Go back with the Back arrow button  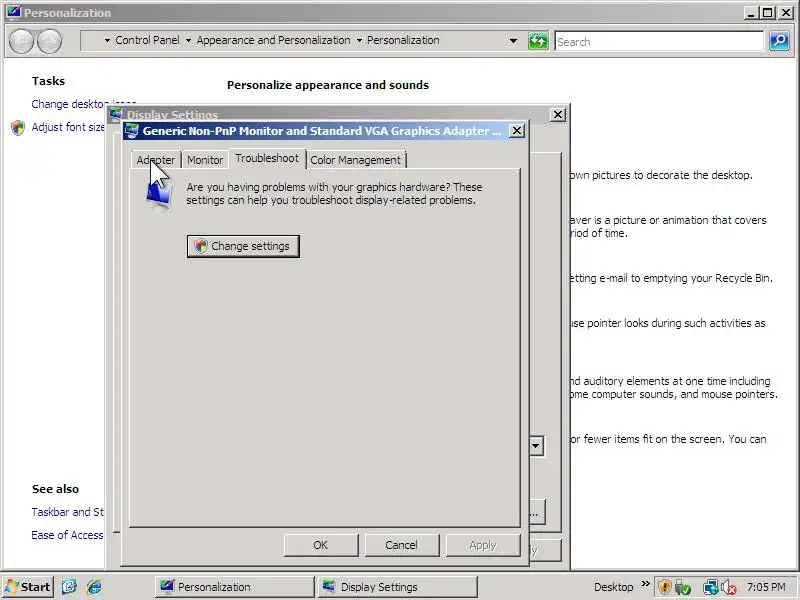point(21,41)
